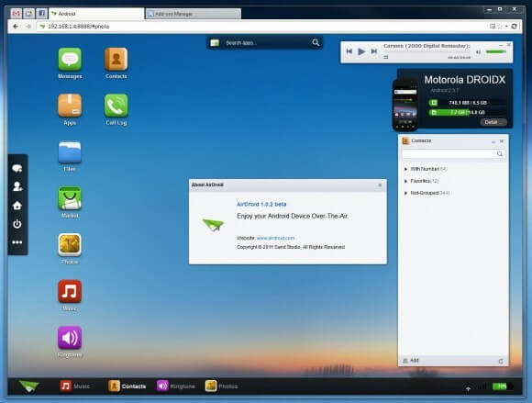Open the pinned Gmail tab
This screenshot has height=403, width=532.
[17, 14]
